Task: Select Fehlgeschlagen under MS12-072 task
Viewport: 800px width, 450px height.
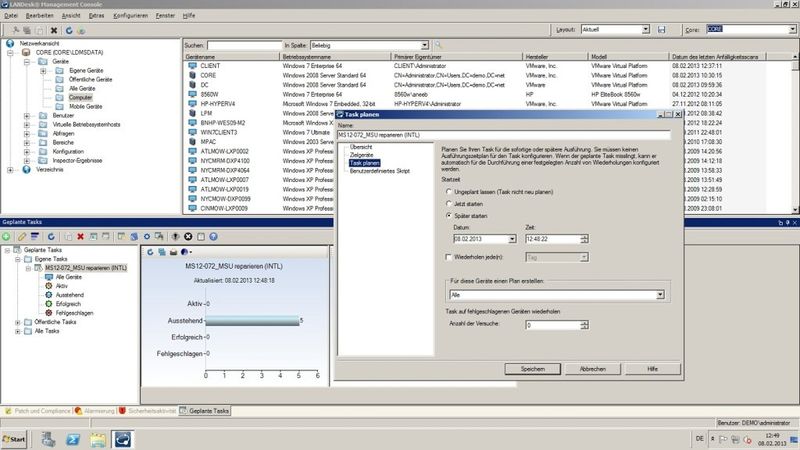Action: [74, 313]
